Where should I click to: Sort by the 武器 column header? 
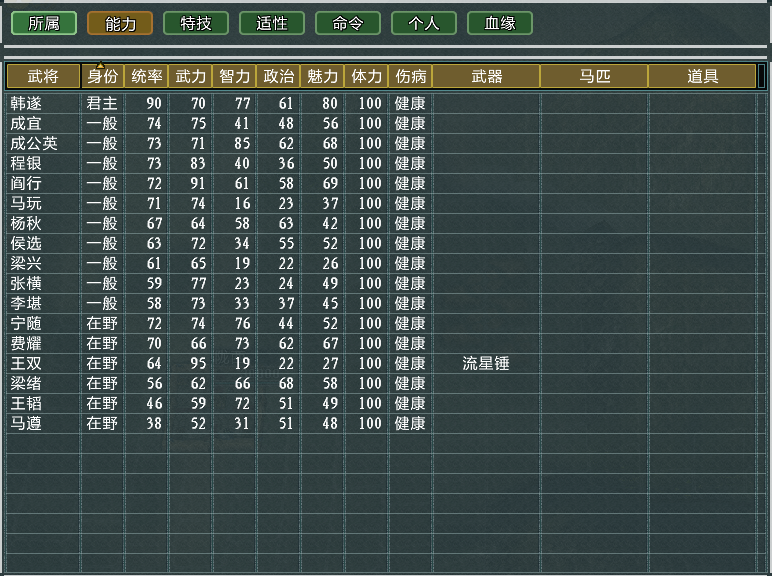(x=486, y=76)
